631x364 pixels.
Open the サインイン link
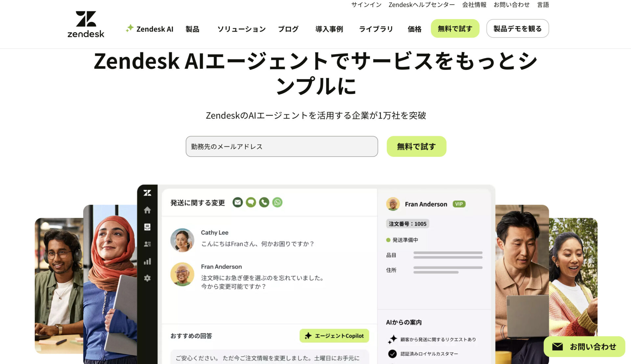tap(366, 5)
